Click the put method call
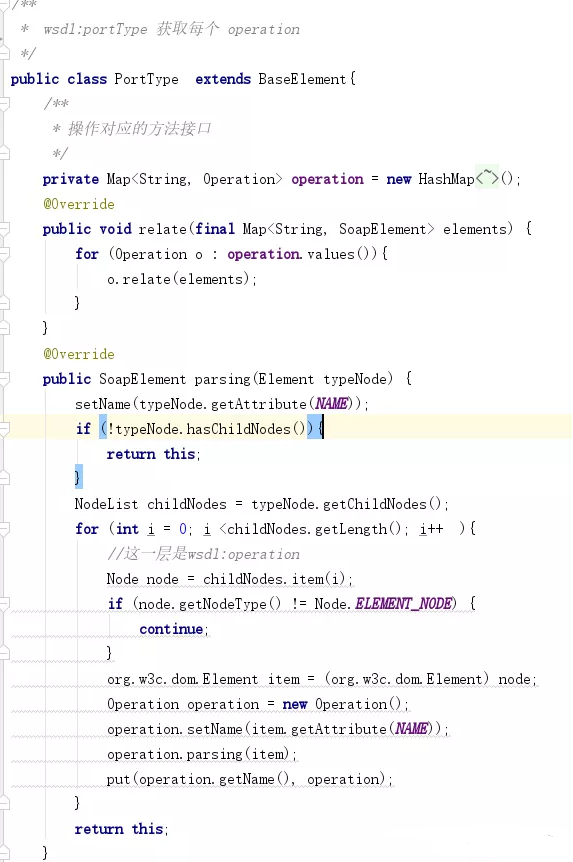 click(x=119, y=779)
